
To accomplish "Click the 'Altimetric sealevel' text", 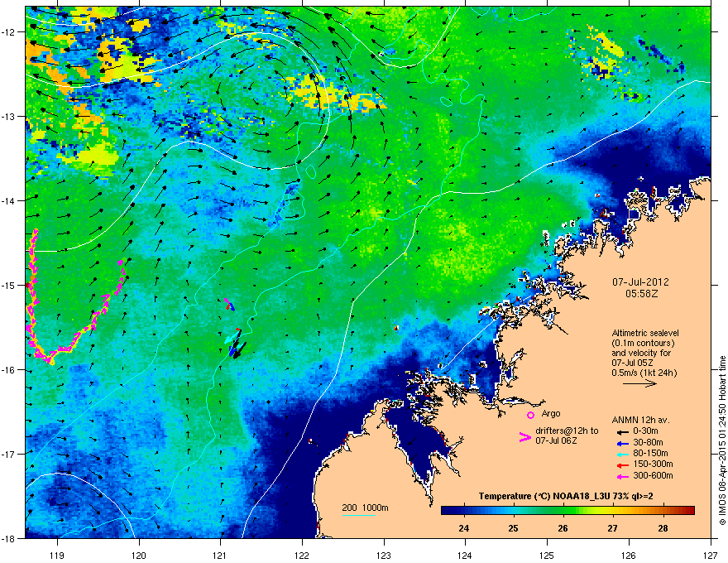I will tap(645, 333).
